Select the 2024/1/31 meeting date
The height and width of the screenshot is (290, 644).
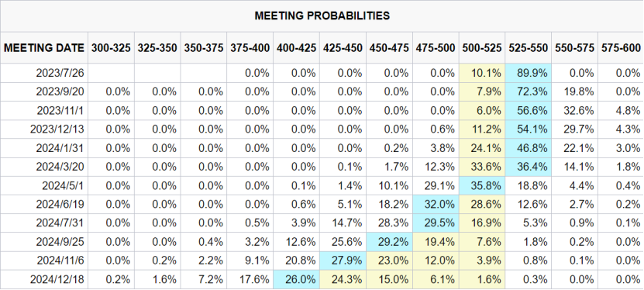point(60,148)
